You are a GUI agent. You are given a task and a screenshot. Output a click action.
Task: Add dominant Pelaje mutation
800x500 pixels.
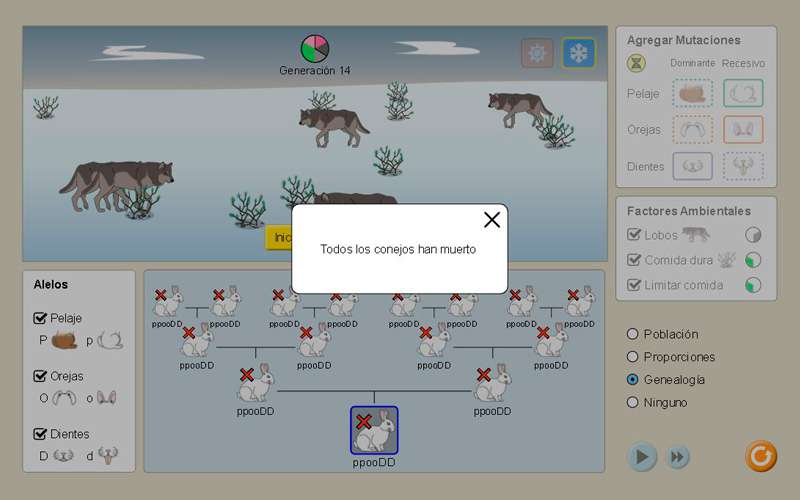(x=692, y=93)
